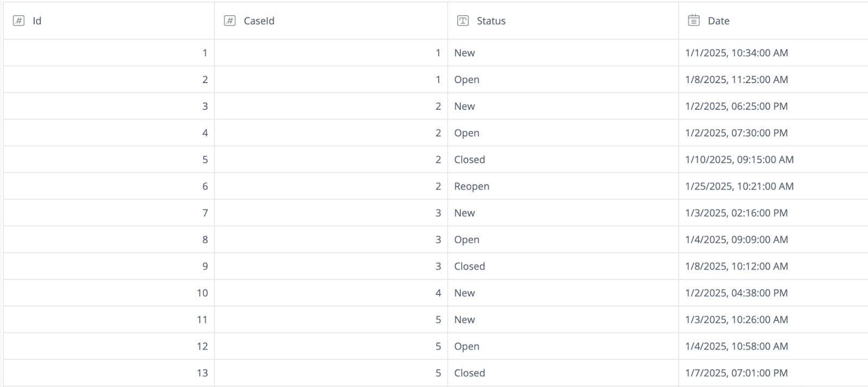Select the date cell 1/1/2025, 10:34:00 AM
The width and height of the screenshot is (868, 387).
736,53
